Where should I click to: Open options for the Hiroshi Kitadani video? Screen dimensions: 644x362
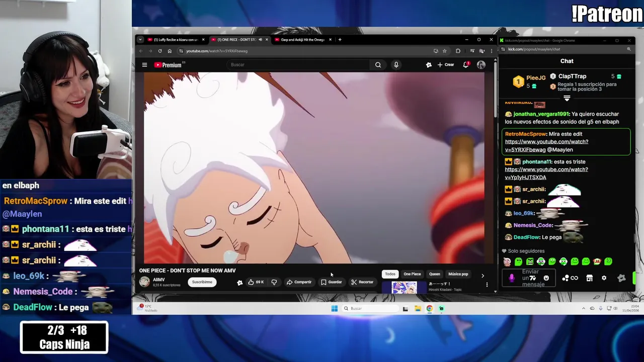[x=487, y=285]
